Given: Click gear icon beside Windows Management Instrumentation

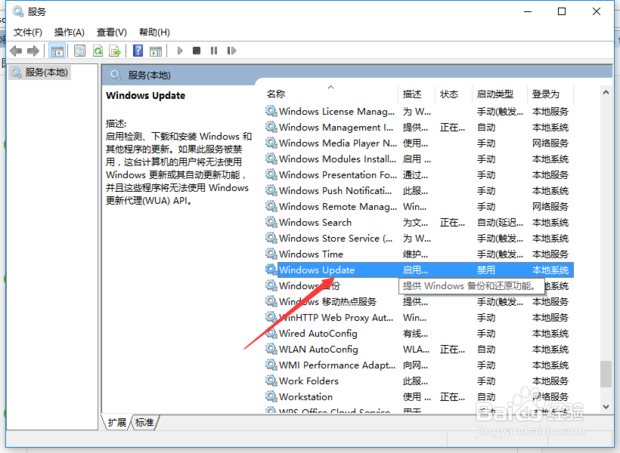Looking at the screenshot, I should pyautogui.click(x=271, y=127).
